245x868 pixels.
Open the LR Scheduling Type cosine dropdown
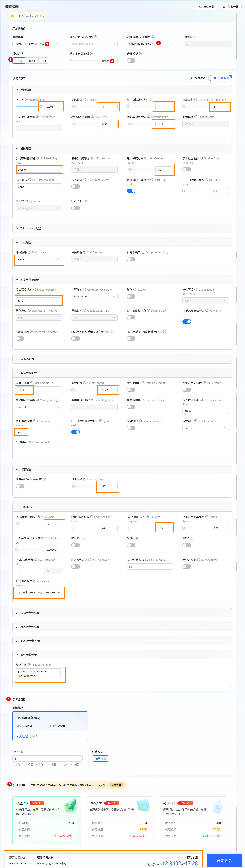(x=39, y=169)
